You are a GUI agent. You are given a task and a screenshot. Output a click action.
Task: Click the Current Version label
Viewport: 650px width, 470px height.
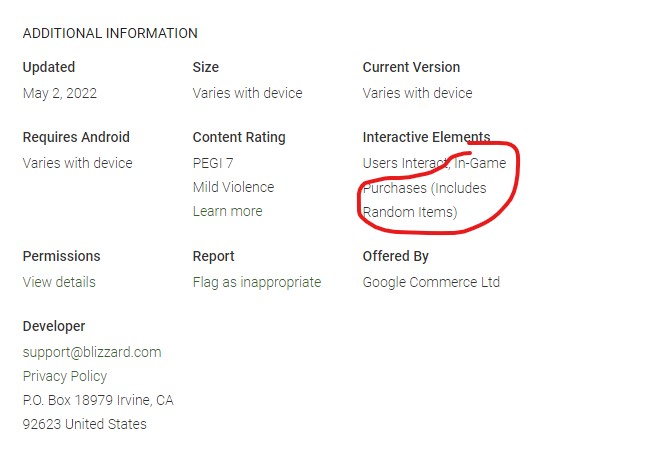(411, 67)
